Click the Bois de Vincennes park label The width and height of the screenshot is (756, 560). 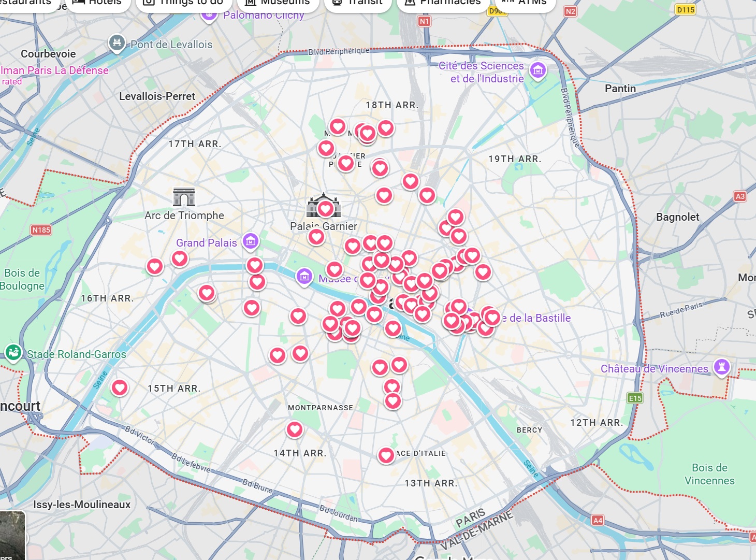point(709,474)
